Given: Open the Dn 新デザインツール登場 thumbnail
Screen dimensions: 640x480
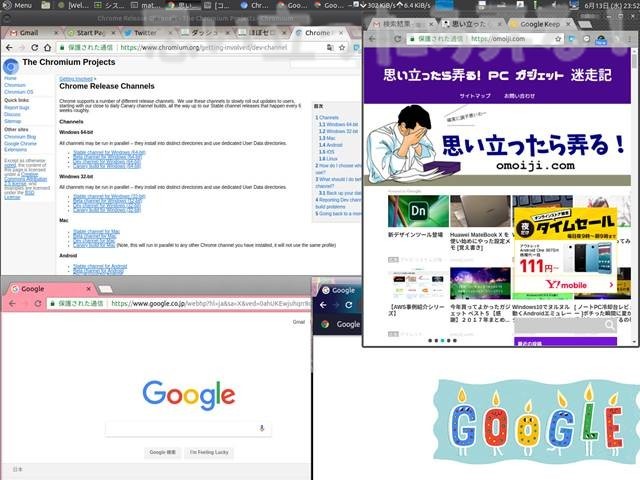Looking at the screenshot, I should (418, 211).
